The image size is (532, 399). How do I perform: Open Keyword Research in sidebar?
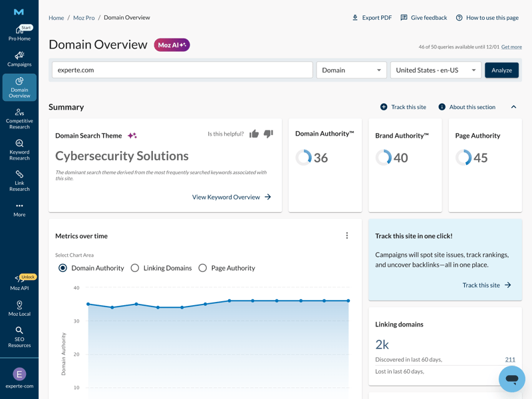tap(19, 150)
